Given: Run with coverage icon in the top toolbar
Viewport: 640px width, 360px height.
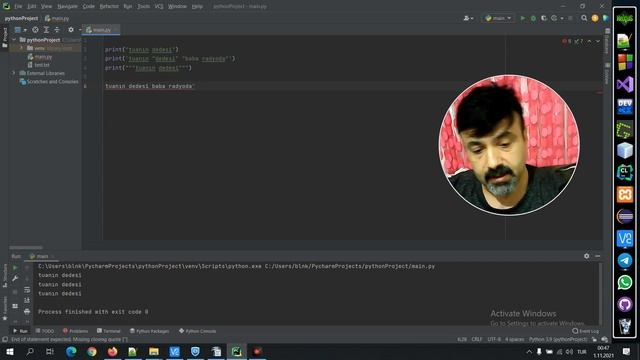Looking at the screenshot, I should click(544, 18).
